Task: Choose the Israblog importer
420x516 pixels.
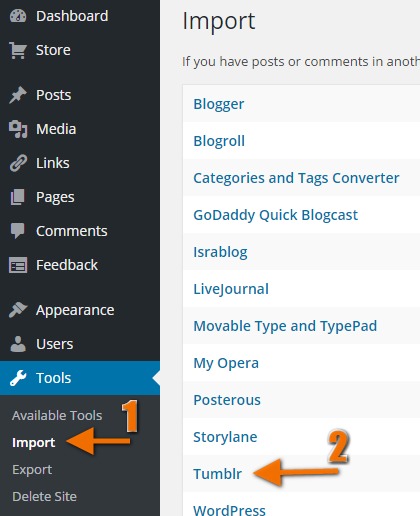Action: 220,252
